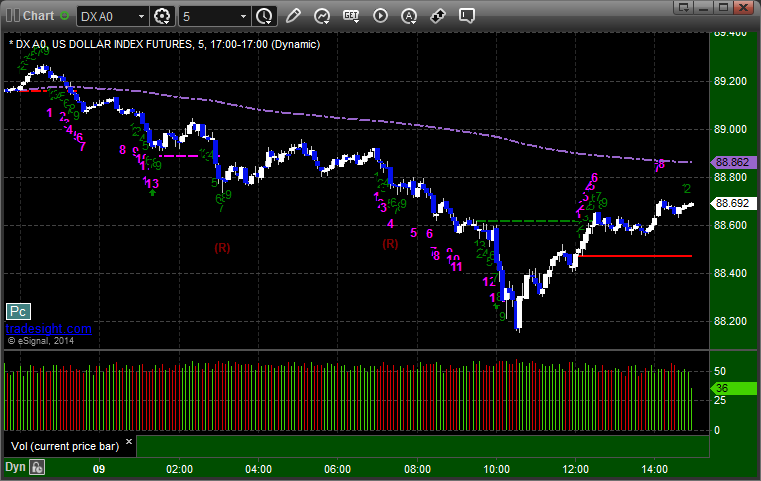Screen dimensions: 761x481
Task: Click the 10:00 time axis label
Action: click(x=496, y=469)
